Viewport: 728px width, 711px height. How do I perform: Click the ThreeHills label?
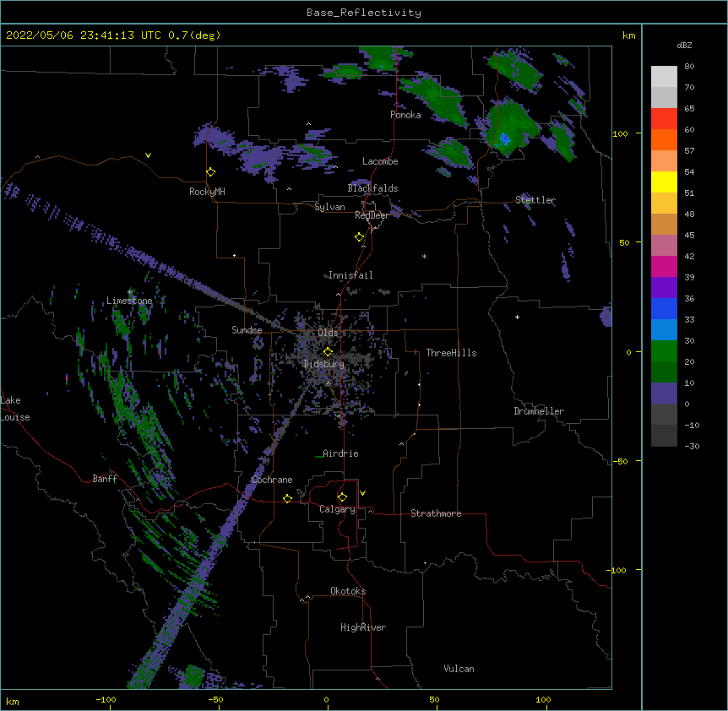point(451,353)
